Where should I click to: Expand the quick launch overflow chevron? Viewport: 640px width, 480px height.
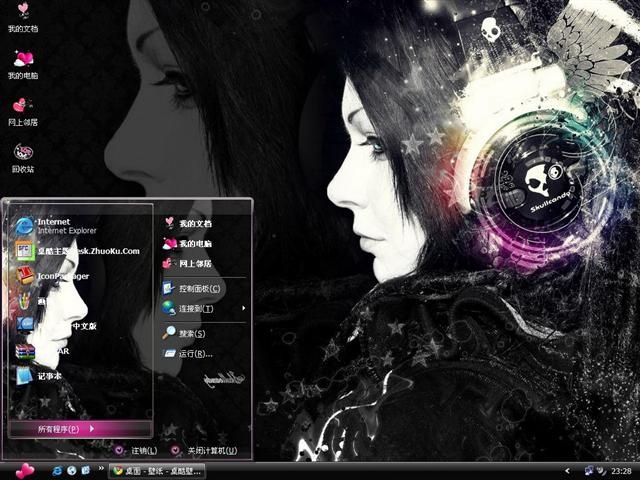coord(101,468)
